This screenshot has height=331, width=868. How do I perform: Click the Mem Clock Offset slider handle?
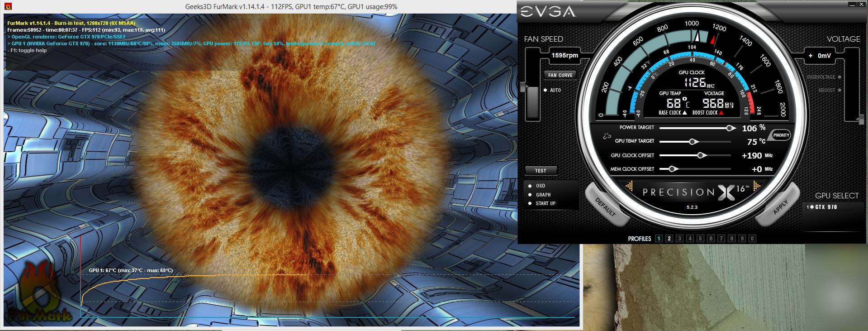point(673,169)
